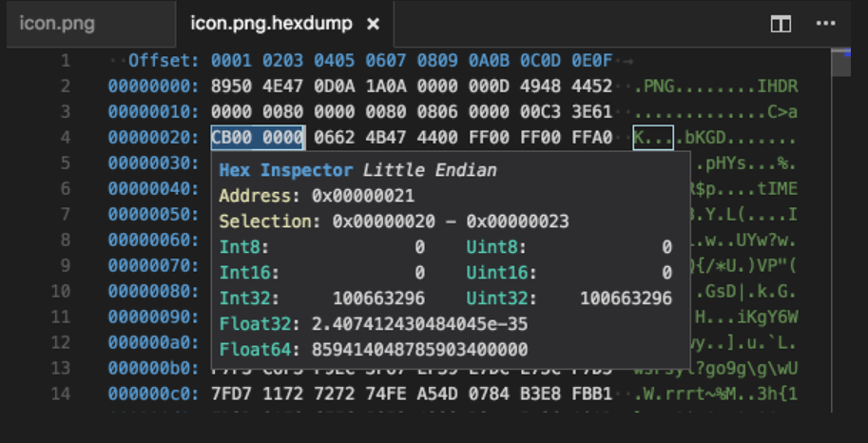This screenshot has height=443, width=868.
Task: Click the .PNG........IHDR ASCII text
Action: click(x=715, y=87)
